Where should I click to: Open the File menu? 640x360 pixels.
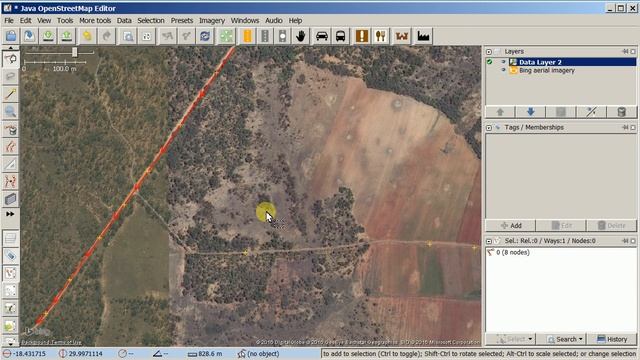9,20
